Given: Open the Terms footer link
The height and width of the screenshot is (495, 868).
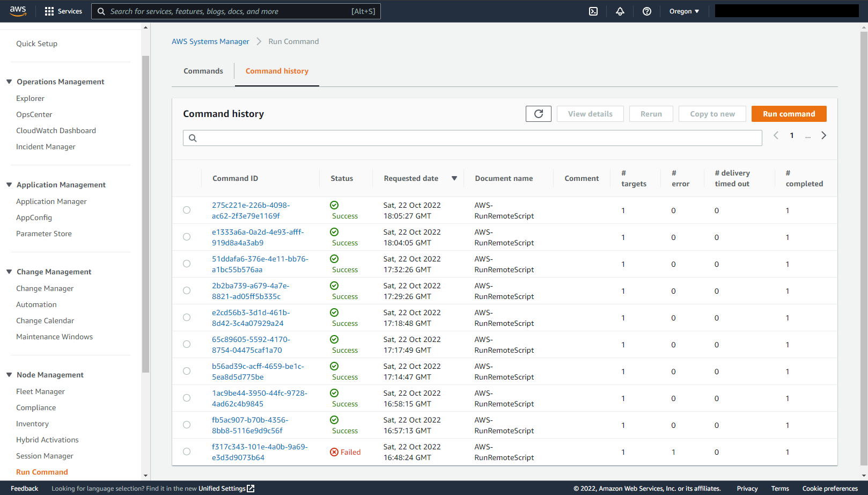Looking at the screenshot, I should 780,489.
